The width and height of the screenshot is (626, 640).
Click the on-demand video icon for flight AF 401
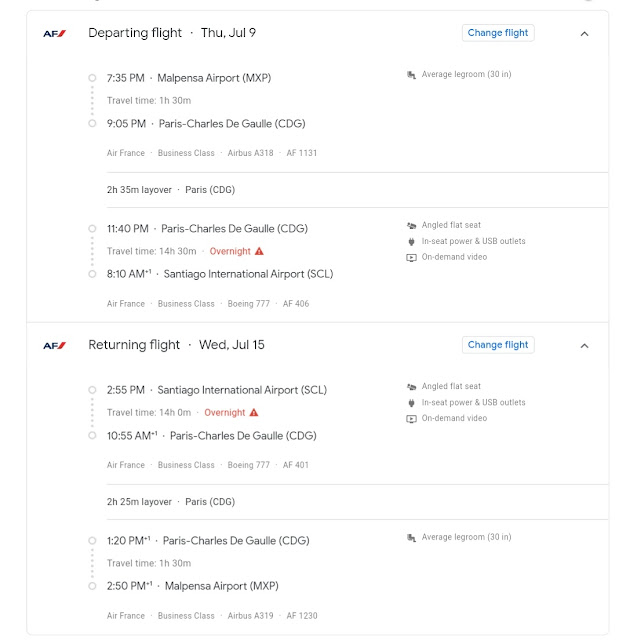point(411,419)
